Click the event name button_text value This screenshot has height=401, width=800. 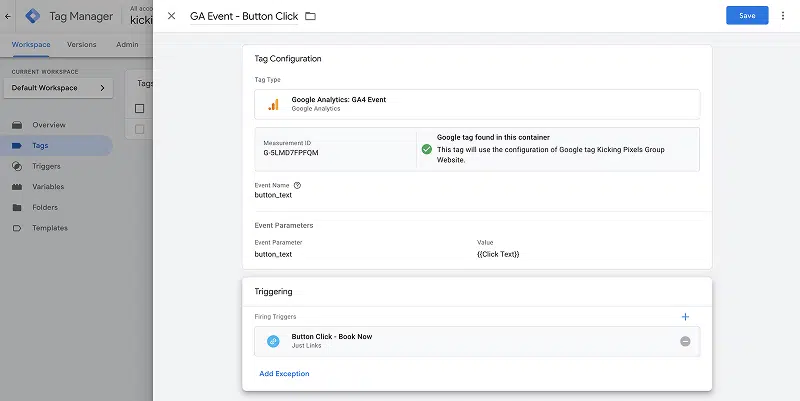point(273,195)
